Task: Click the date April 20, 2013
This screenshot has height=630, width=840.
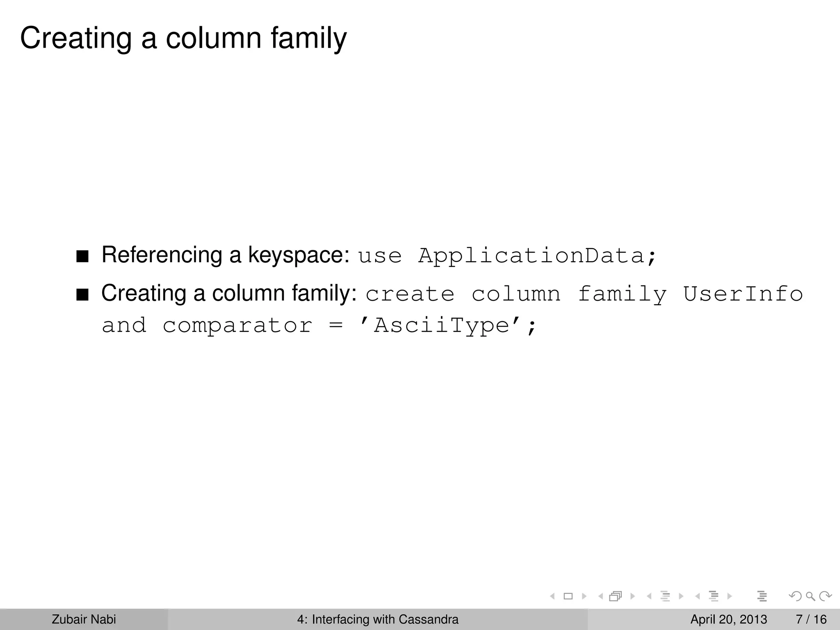Action: [729, 619]
